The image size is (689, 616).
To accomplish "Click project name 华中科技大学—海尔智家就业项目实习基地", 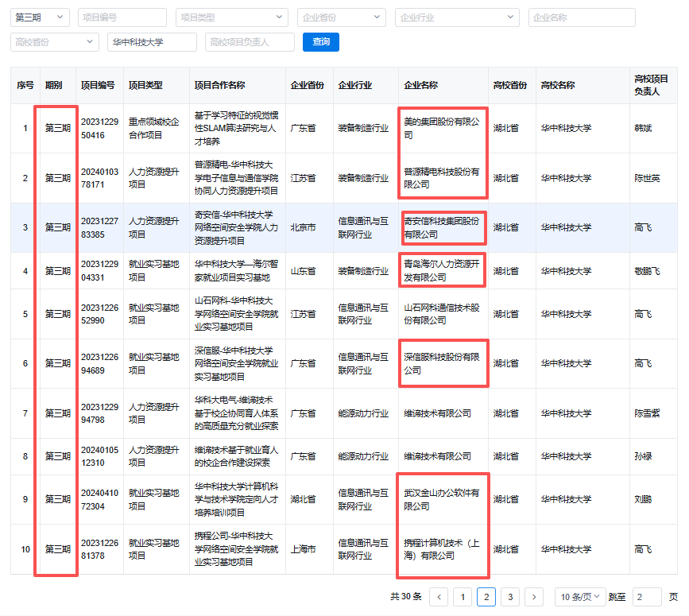I will 236,271.
